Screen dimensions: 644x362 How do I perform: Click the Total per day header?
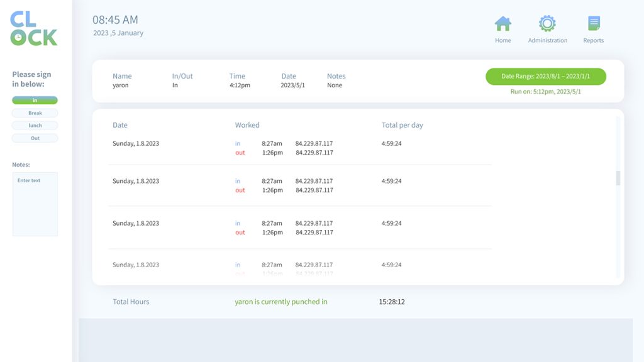coord(402,125)
